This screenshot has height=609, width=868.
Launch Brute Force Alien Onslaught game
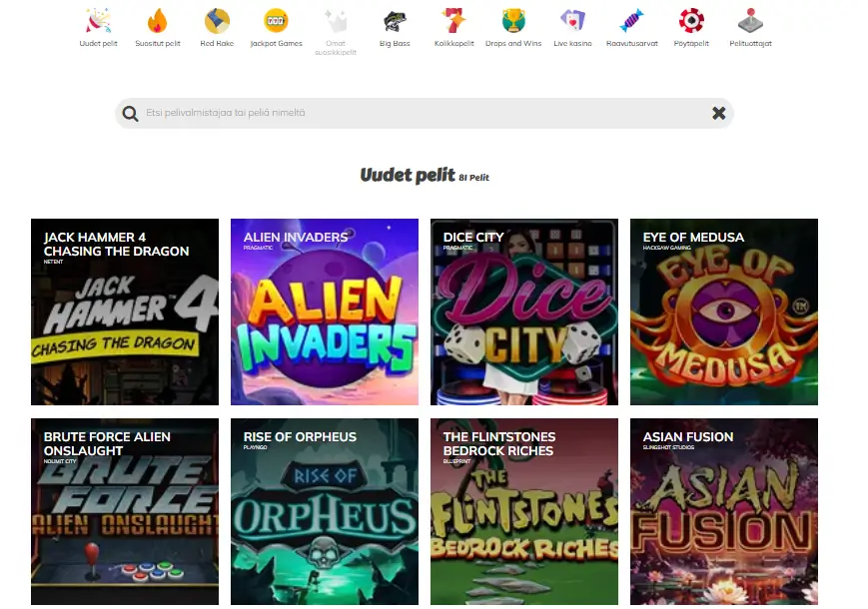125,511
